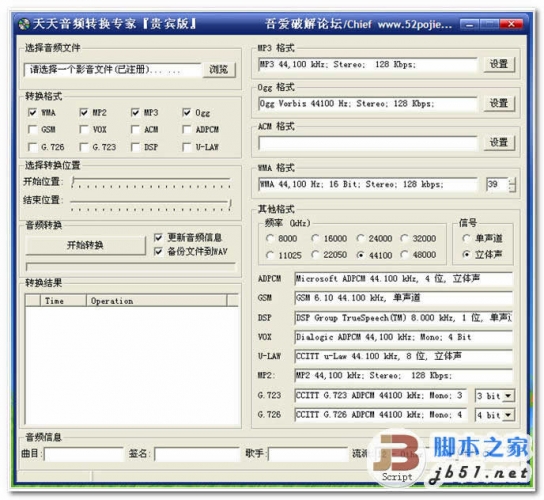Click the VOX Dialogic ADPCM field

tap(403, 337)
